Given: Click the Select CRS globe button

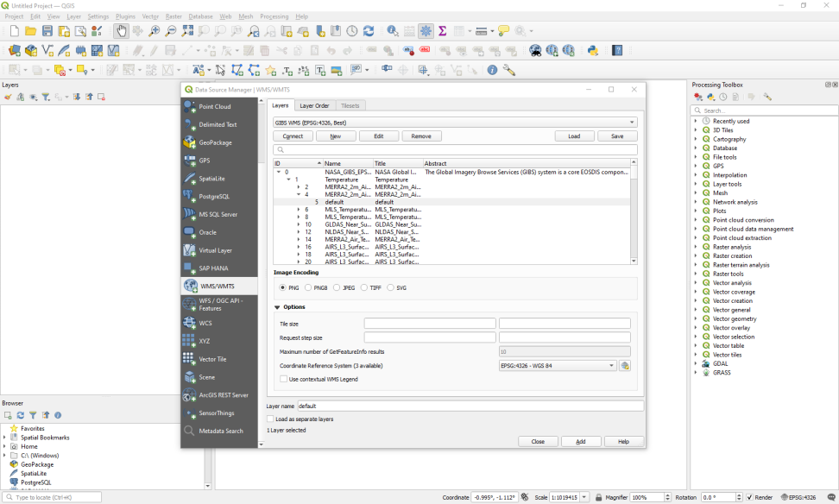Looking at the screenshot, I should [624, 366].
